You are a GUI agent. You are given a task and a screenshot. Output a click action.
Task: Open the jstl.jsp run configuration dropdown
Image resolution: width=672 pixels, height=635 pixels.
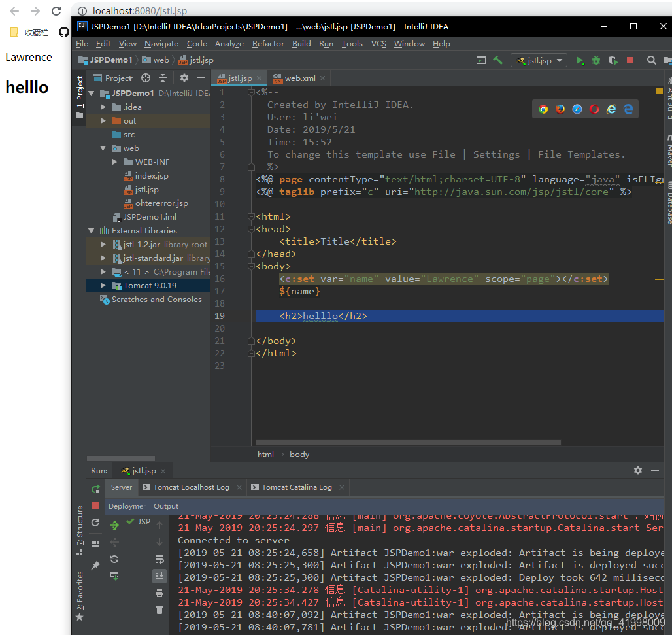click(x=539, y=60)
